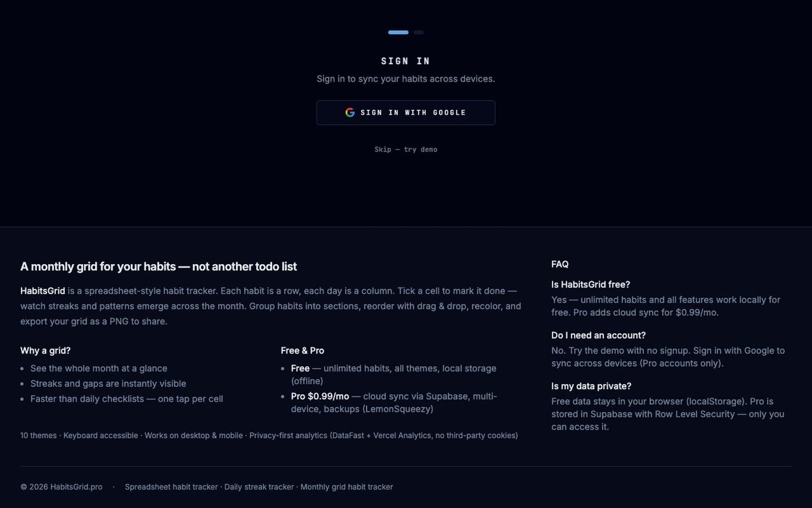Image resolution: width=812 pixels, height=508 pixels.
Task: Click the Google logo icon
Action: coord(350,113)
